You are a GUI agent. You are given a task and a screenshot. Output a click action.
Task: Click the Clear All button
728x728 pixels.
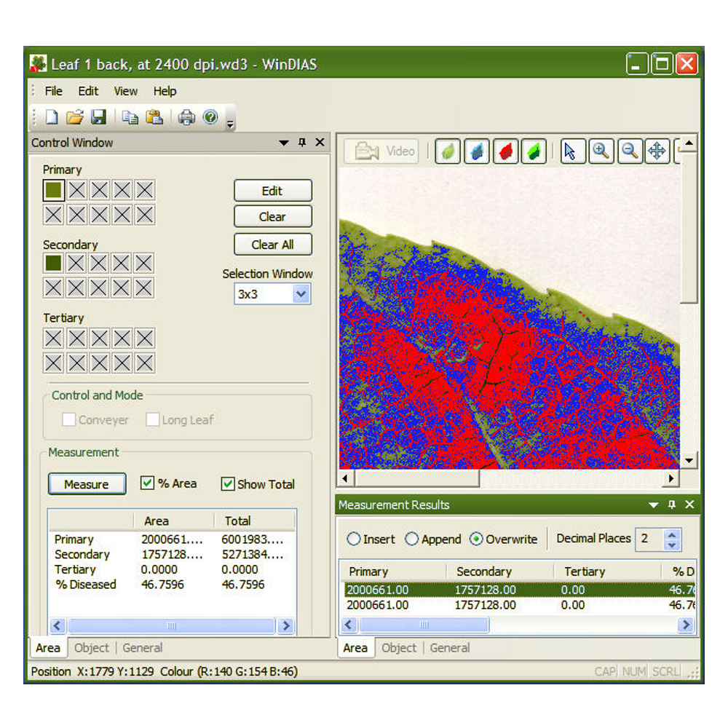272,244
